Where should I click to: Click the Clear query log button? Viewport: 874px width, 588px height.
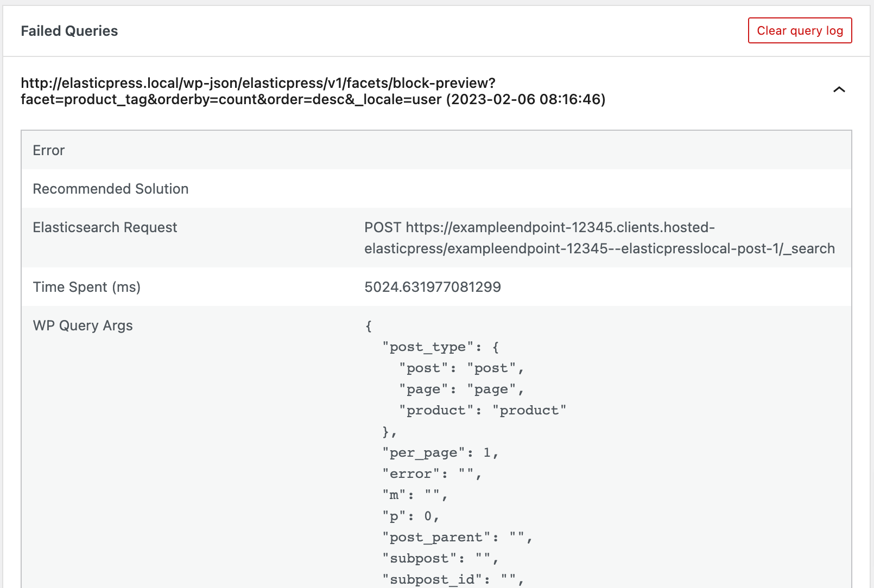pyautogui.click(x=800, y=30)
